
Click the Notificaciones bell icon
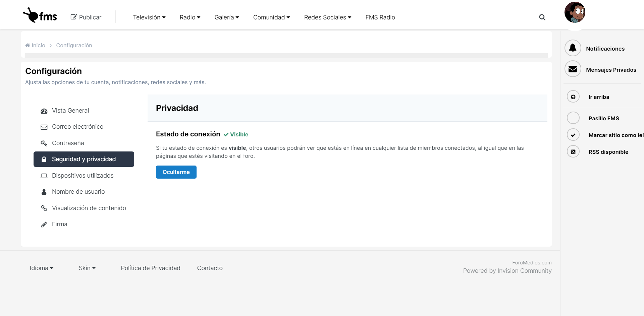[x=573, y=48]
